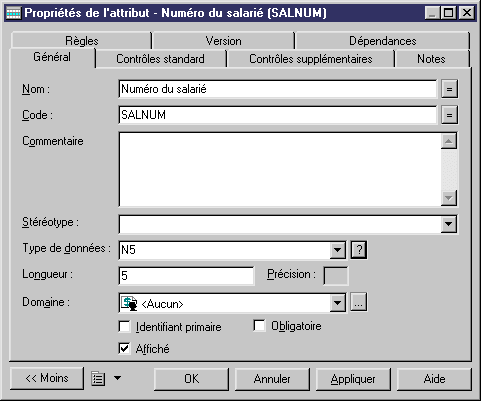Click the Commentaire scrollbar track
This screenshot has height=401, width=481.
tap(449, 169)
